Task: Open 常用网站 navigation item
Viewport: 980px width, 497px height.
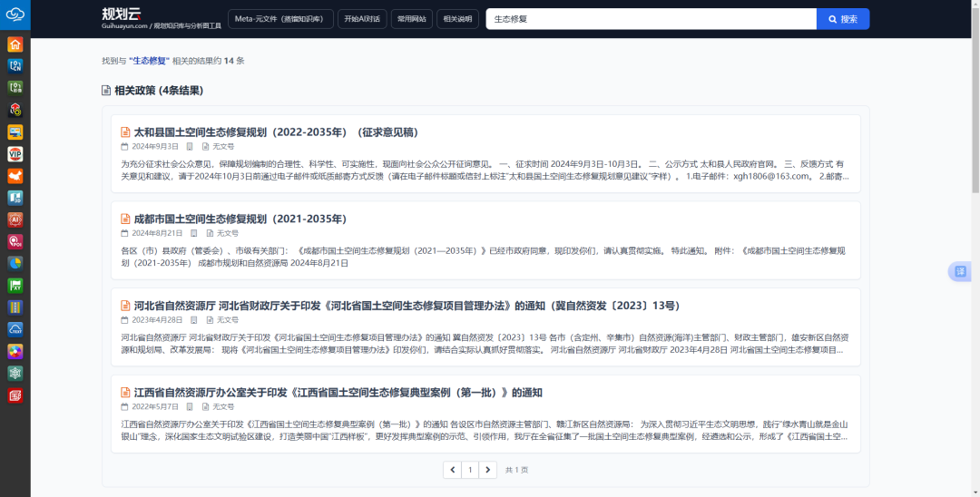Action: point(412,19)
